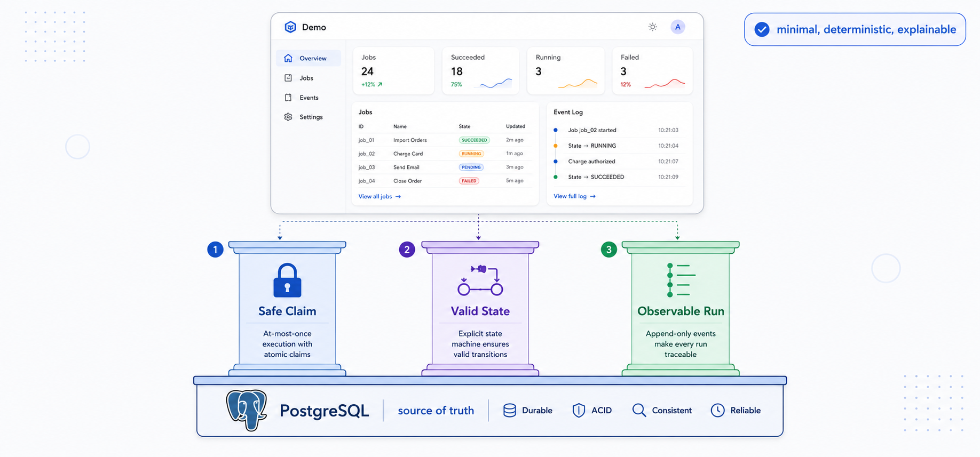Select the Succeeded count 18
The width and height of the screenshot is (980, 457).
[x=457, y=71]
